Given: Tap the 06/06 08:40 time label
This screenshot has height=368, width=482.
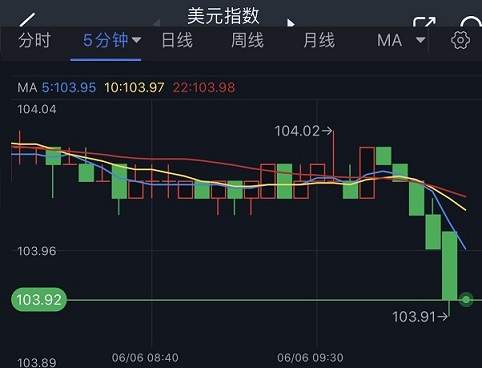Looking at the screenshot, I should click(145, 358).
